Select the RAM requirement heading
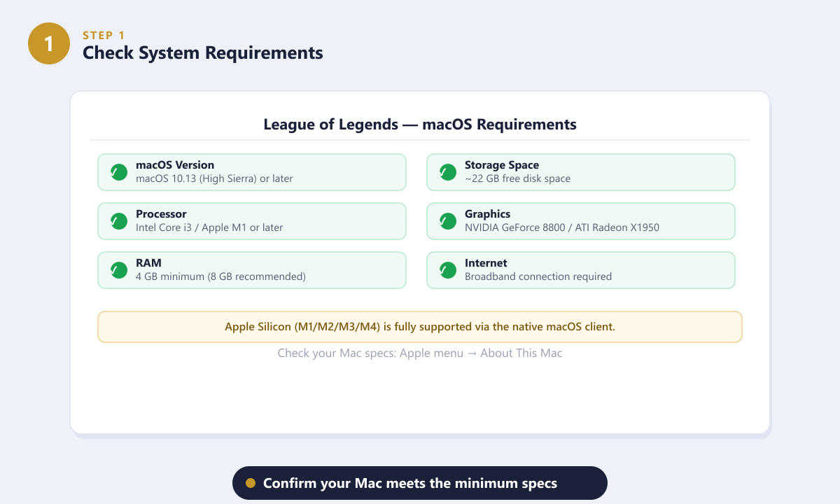 click(x=148, y=263)
